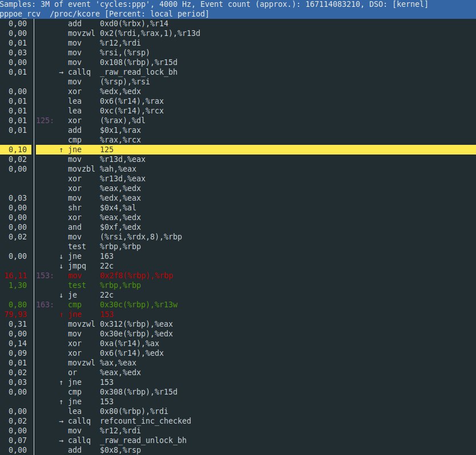
Task: Select 'xor %edx,%edx' instruction
Action: [x=104, y=91]
